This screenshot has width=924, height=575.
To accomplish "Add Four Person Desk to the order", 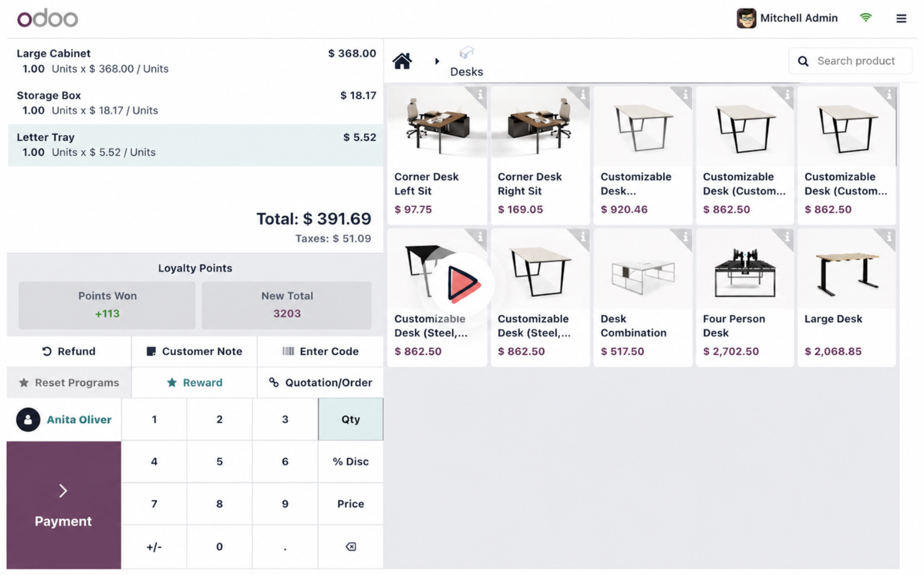I will click(745, 298).
